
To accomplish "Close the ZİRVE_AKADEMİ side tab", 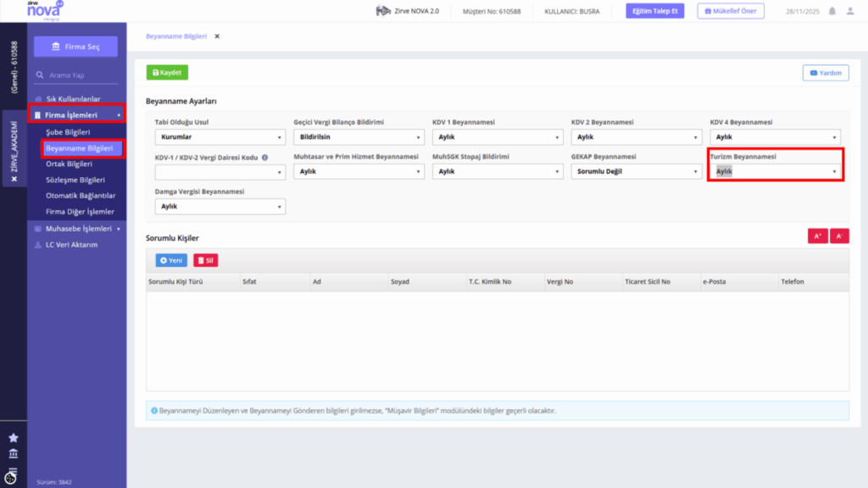I will (14, 179).
